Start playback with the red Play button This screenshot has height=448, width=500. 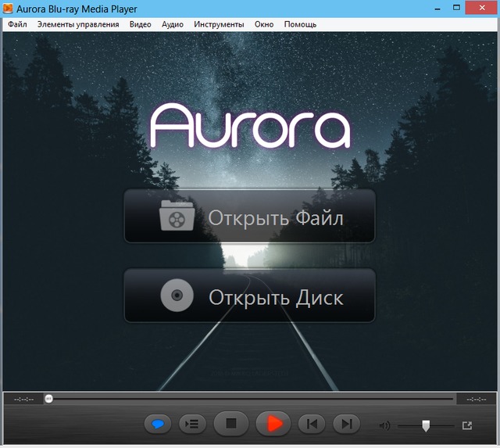pos(273,424)
